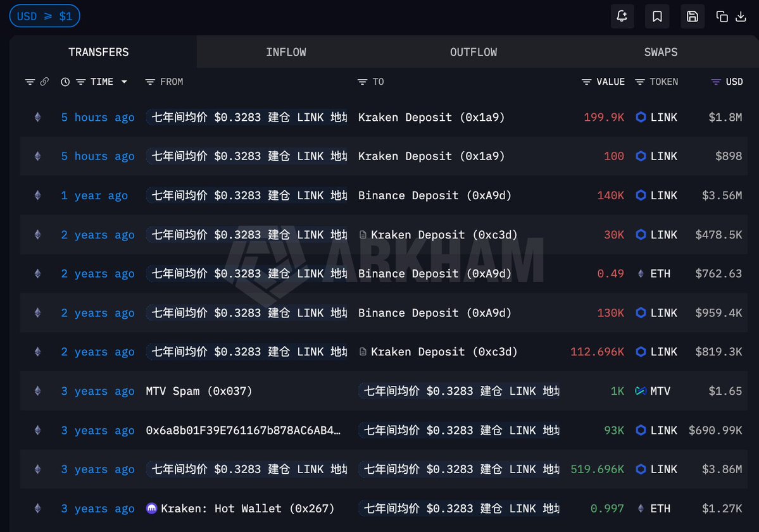Viewport: 759px width, 532px height.
Task: Toggle the clock time format icon
Action: click(65, 82)
